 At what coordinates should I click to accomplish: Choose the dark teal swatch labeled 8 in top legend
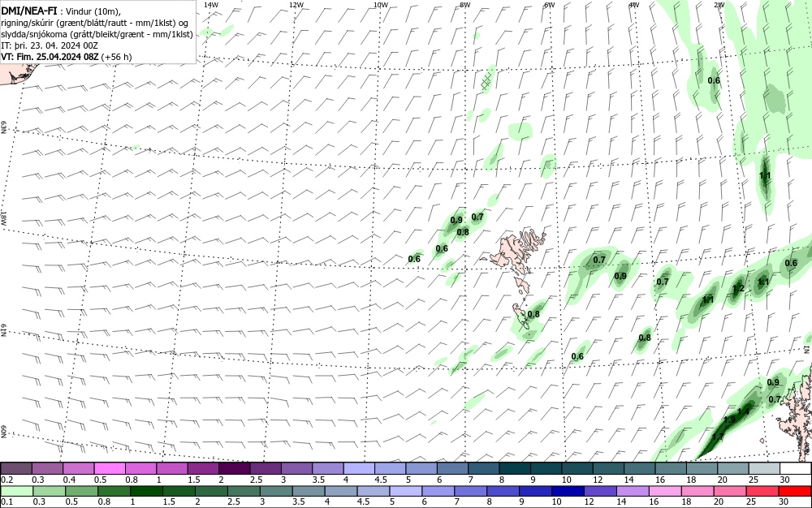(515, 468)
